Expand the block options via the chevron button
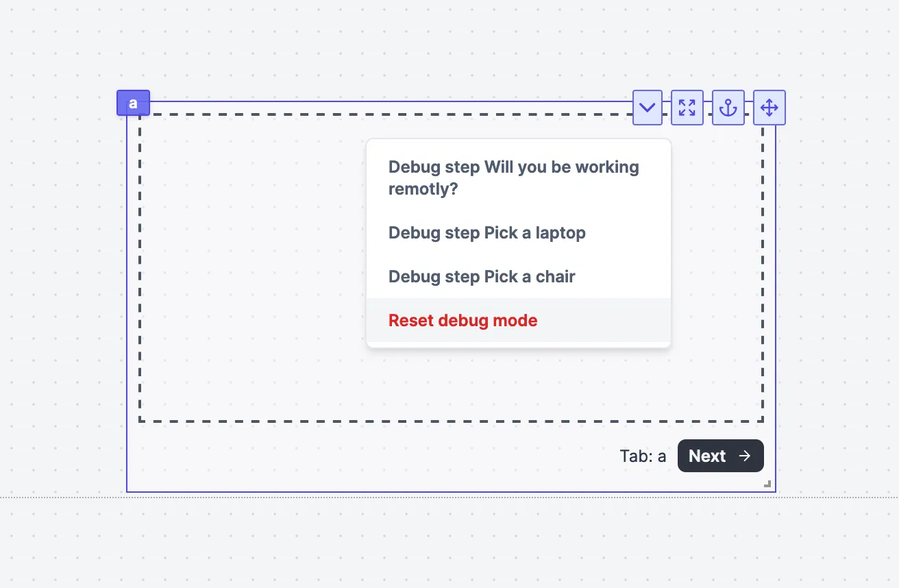 coord(647,108)
